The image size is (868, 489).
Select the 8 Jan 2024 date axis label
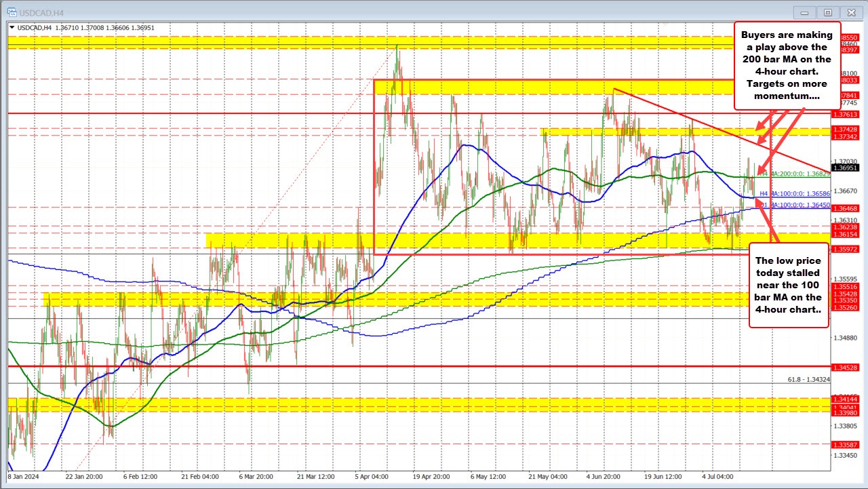tap(22, 477)
